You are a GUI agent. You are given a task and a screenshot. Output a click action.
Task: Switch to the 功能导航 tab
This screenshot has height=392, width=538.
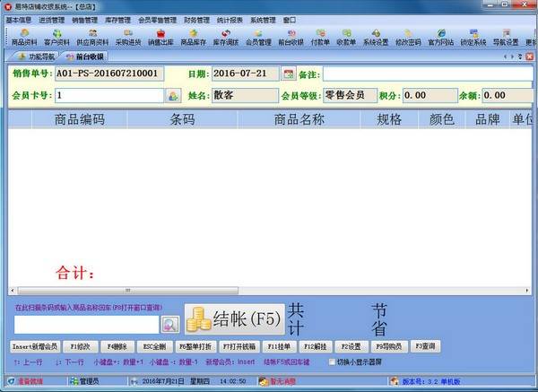[x=34, y=57]
